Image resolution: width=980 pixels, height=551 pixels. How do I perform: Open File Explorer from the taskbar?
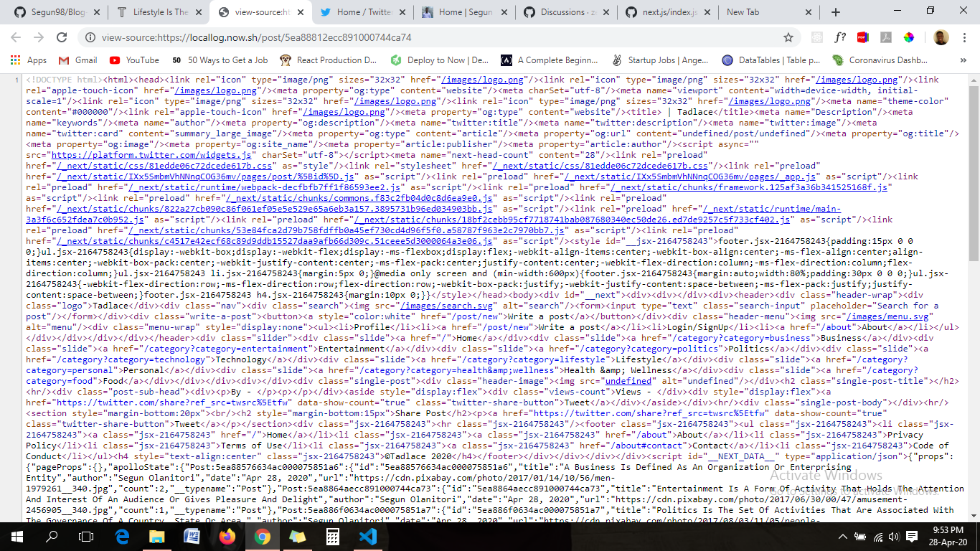pyautogui.click(x=157, y=535)
